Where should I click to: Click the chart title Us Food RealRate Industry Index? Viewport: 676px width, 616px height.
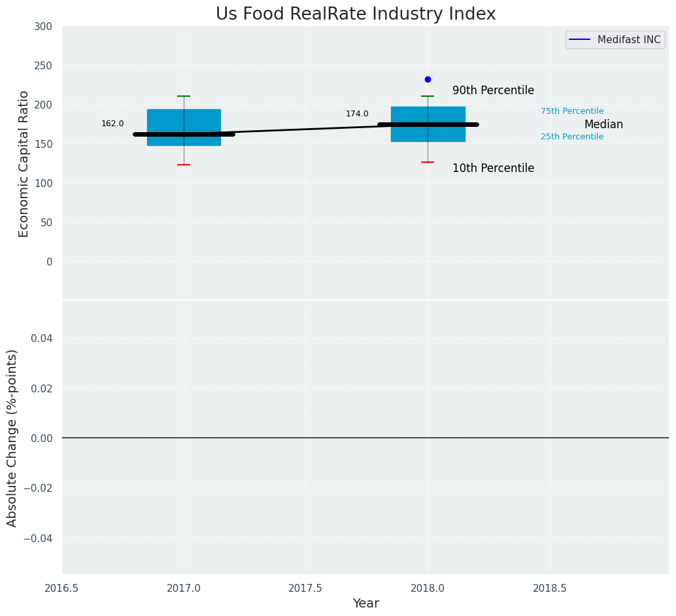[x=356, y=14]
